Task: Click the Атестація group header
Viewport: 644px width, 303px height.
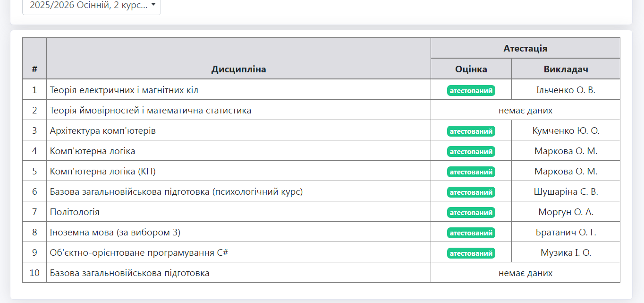Action: point(525,48)
